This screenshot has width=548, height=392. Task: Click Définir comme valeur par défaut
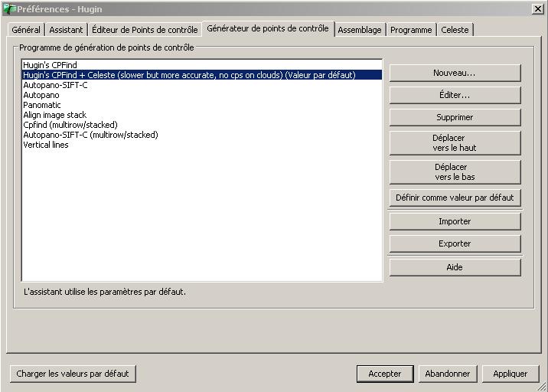(x=455, y=198)
